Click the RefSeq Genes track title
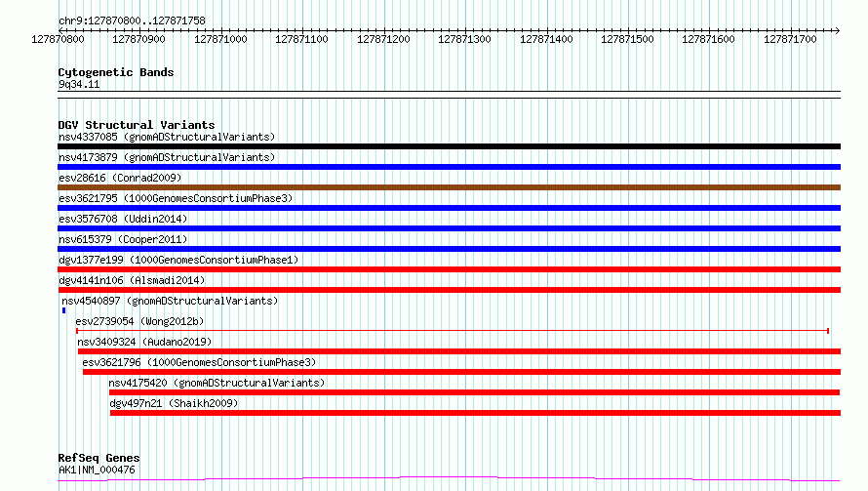868x491 pixels. pos(99,458)
